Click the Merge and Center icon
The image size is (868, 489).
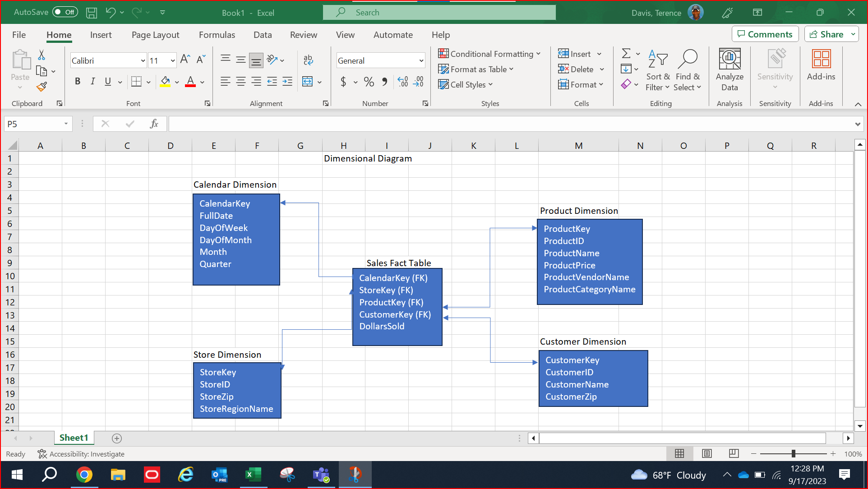[x=308, y=82]
